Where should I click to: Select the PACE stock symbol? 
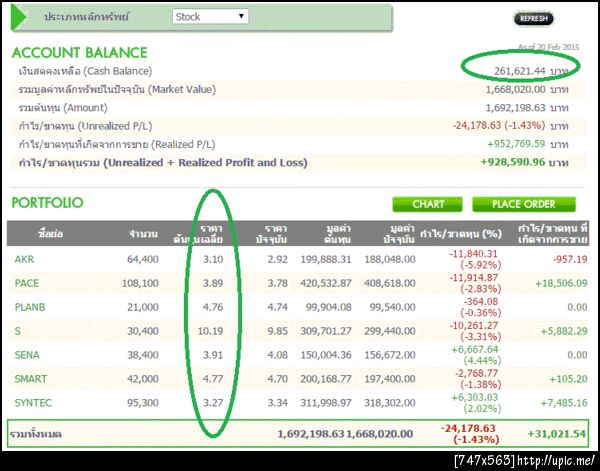[27, 284]
